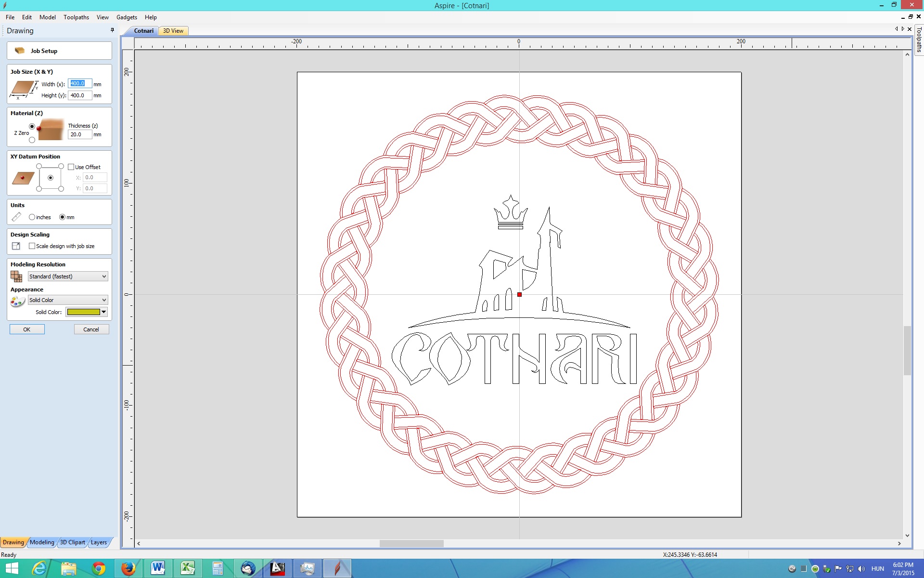Open File Explorer from taskbar

point(69,568)
